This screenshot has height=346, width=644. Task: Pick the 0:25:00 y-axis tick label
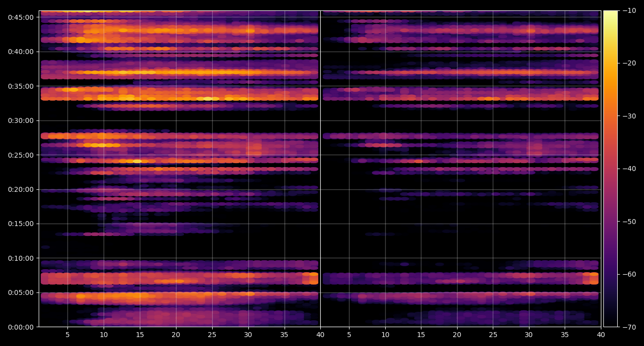pos(21,155)
